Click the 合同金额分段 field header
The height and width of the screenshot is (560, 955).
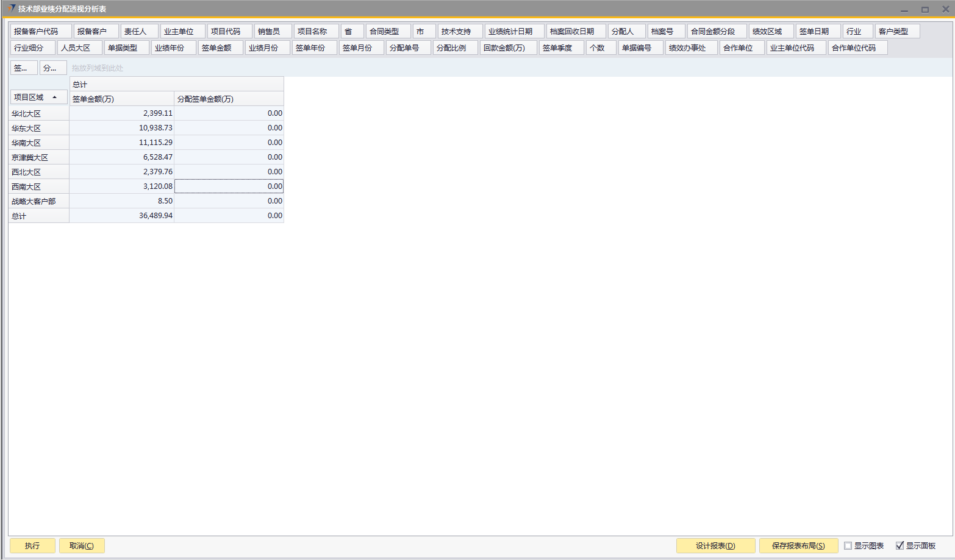click(x=716, y=31)
